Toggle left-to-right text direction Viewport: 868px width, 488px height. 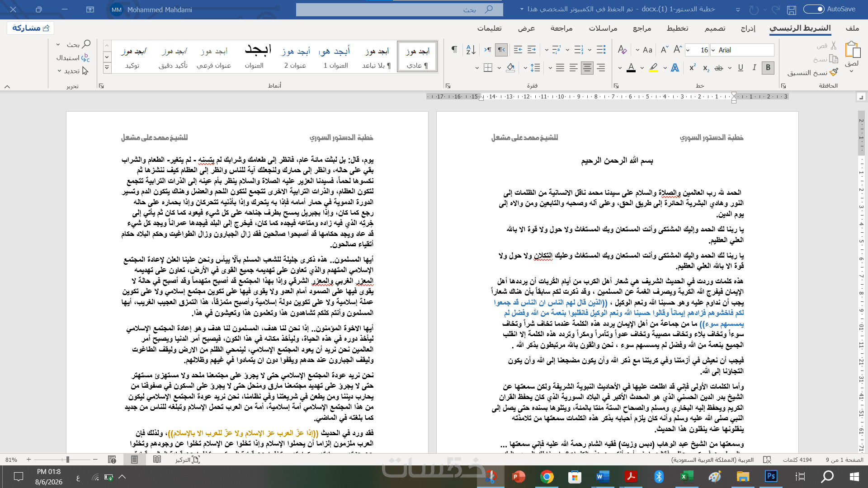click(x=487, y=50)
